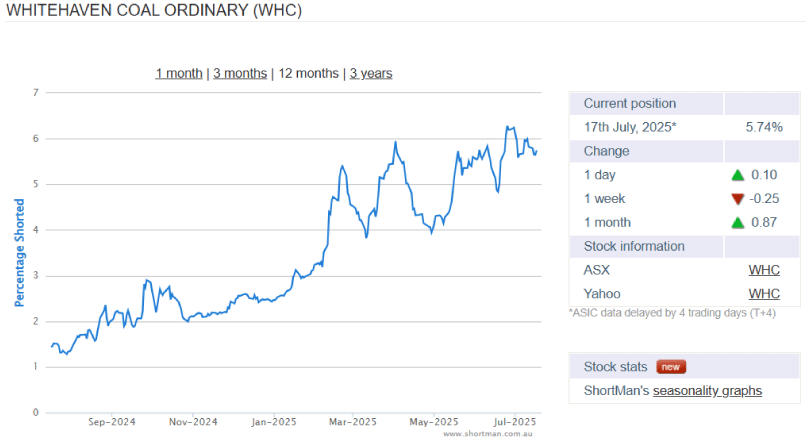Click the Sep-2024 label on x-axis
This screenshot has height=442, width=806.
[x=112, y=422]
